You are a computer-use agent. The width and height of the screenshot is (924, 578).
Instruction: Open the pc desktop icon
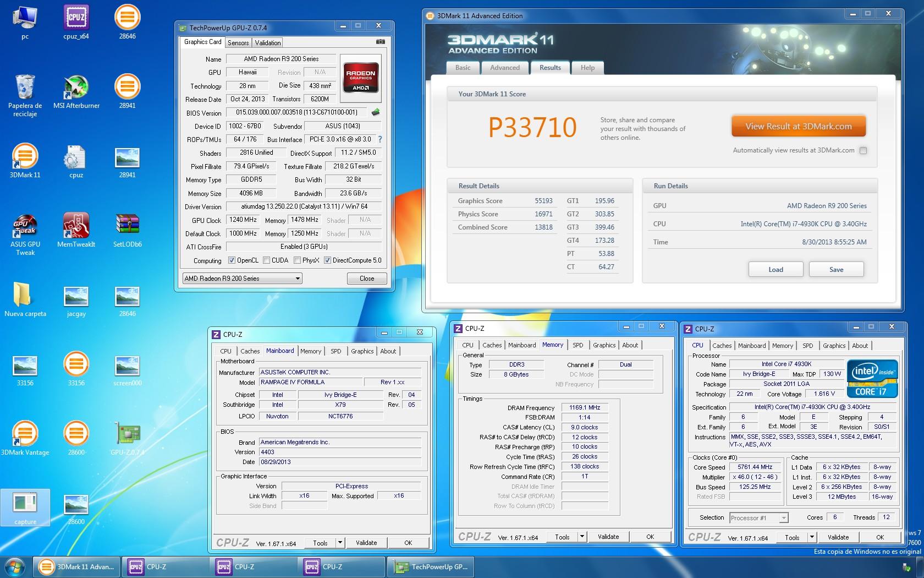coord(25,22)
